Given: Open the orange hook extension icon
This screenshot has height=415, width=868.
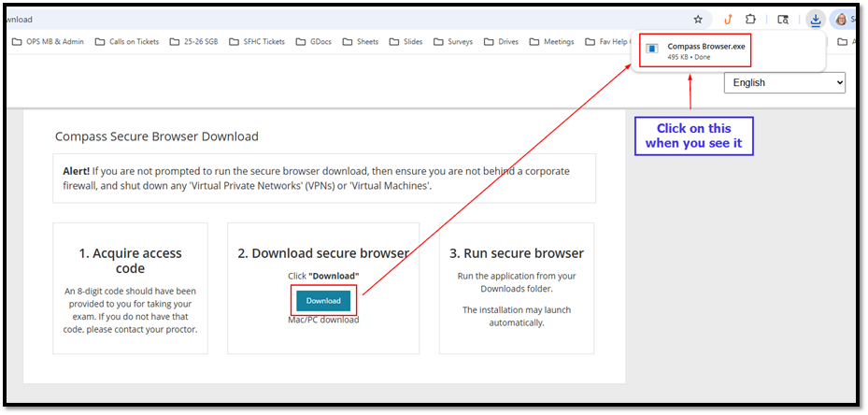Looking at the screenshot, I should [x=729, y=20].
